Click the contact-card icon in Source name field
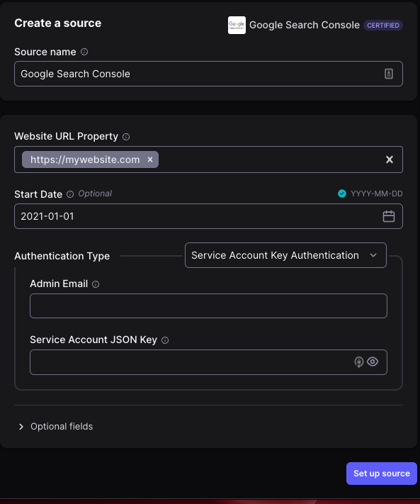 pos(389,74)
